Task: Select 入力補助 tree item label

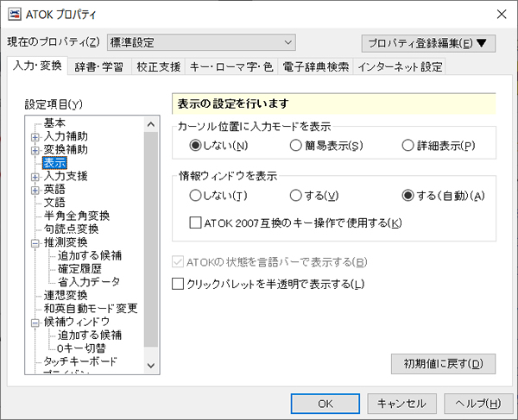Action: click(x=66, y=136)
